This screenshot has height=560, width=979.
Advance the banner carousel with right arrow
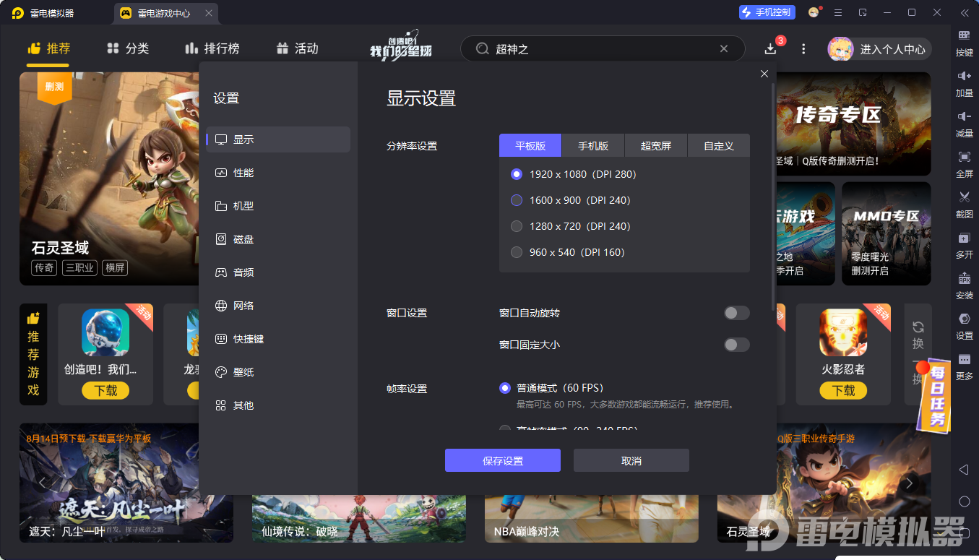tap(909, 483)
